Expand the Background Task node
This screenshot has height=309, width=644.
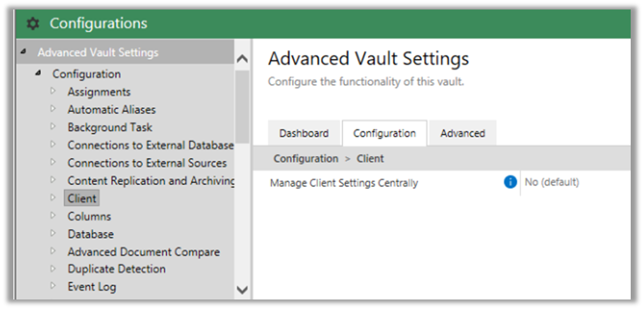(x=53, y=127)
